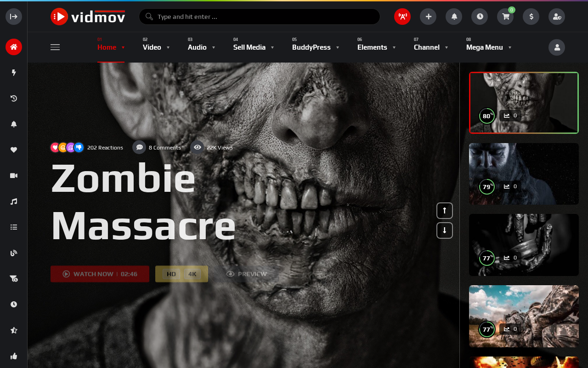Open the history icon in the sidebar
Image resolution: width=588 pixels, height=368 pixels.
coord(14,98)
